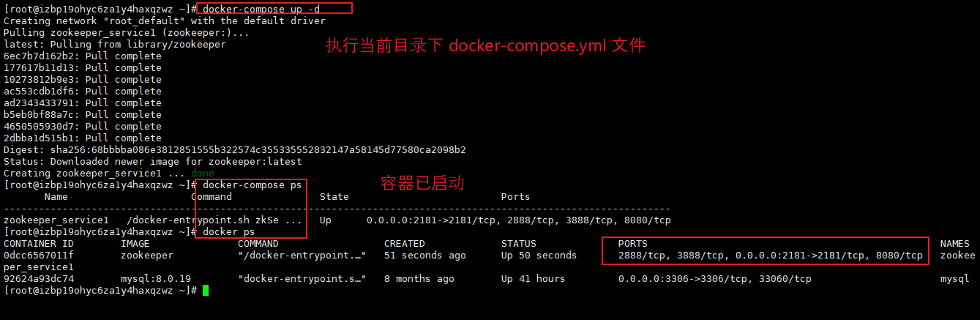Click the red '容器已启动' annotation
The height and width of the screenshot is (320, 980).
coord(422,183)
